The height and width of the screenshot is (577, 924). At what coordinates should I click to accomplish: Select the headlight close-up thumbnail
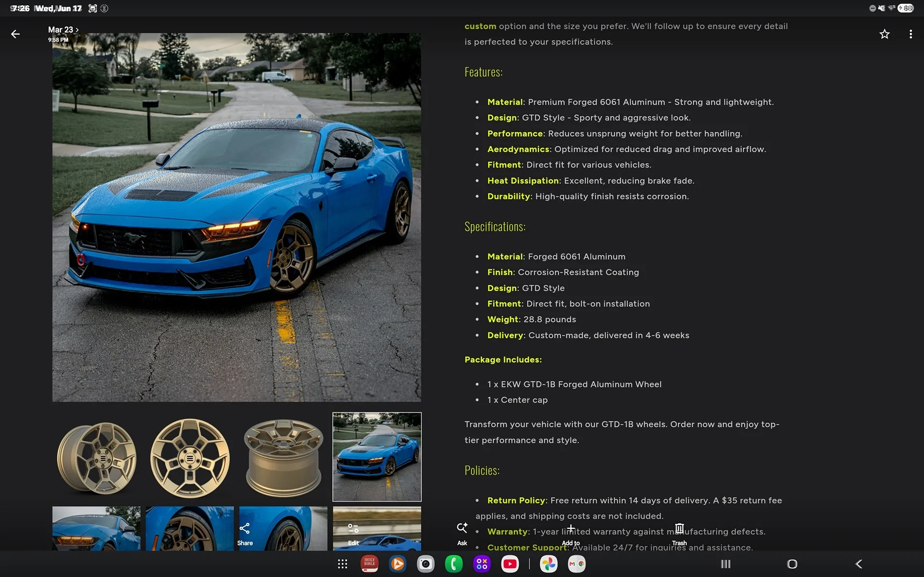pyautogui.click(x=96, y=528)
